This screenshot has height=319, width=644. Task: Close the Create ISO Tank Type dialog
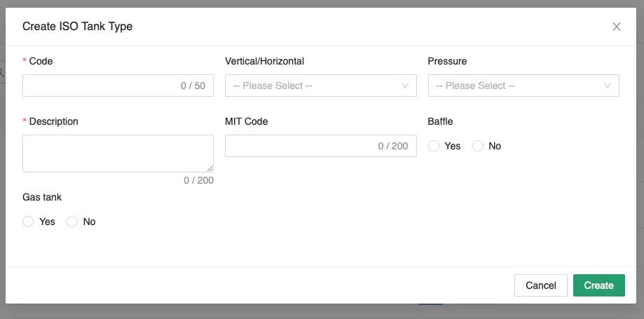(617, 27)
